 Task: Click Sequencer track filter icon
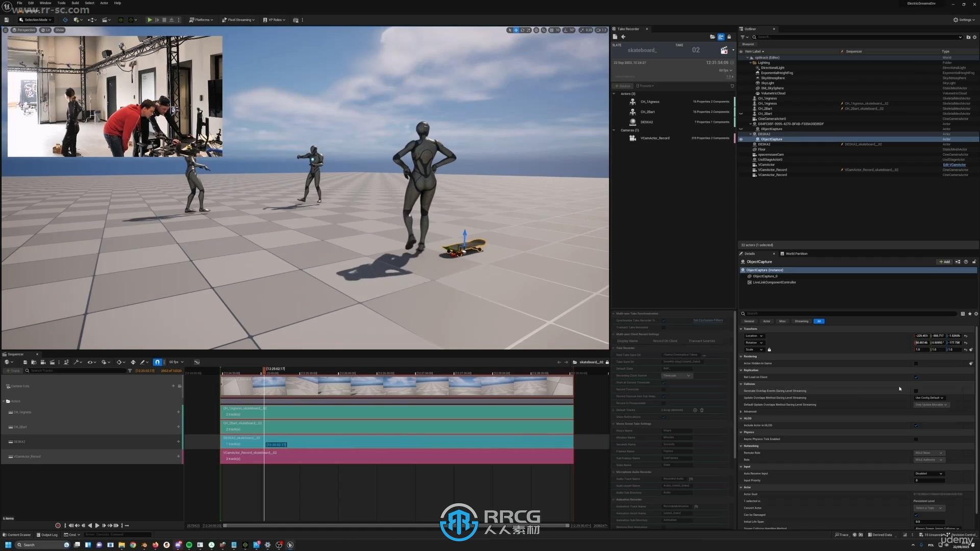(130, 371)
